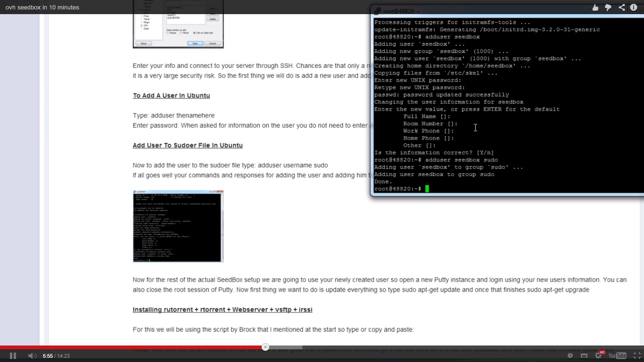
Task: Mute the video volume speaker icon
Action: (32, 356)
